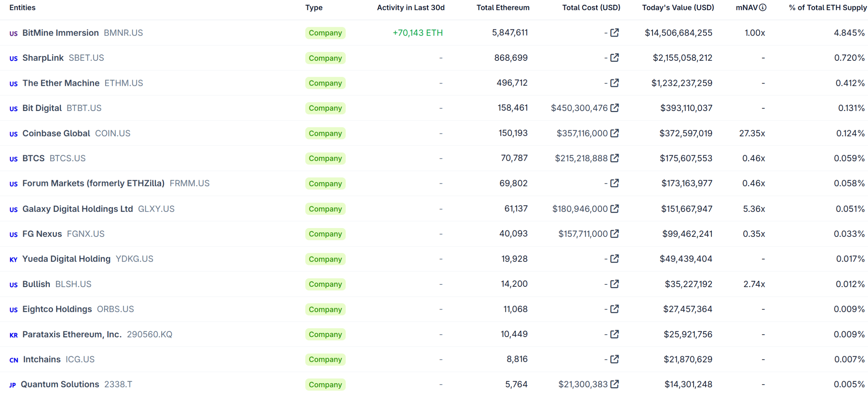Viewport: 868px width, 394px height.
Task: Click the mNAV info icon
Action: pyautogui.click(x=763, y=7)
